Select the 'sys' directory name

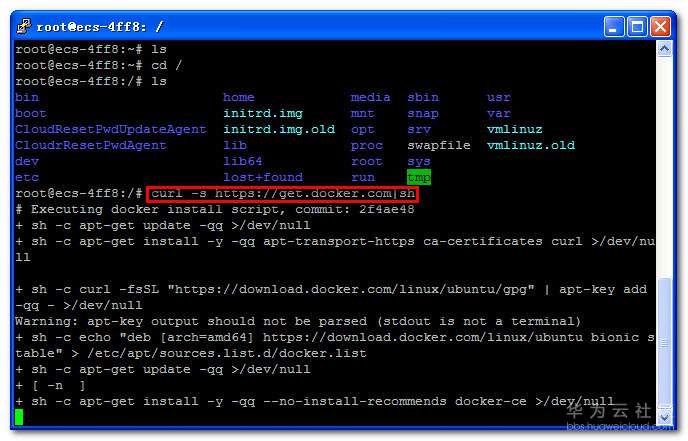(419, 161)
